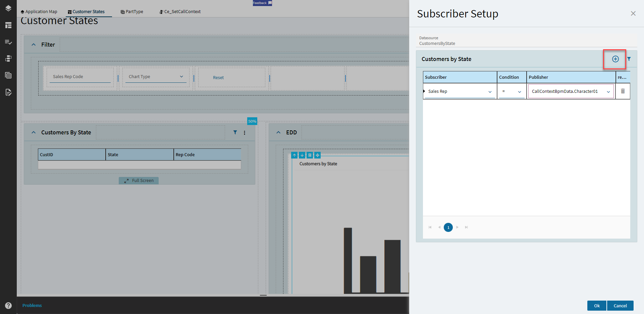The height and width of the screenshot is (314, 644).
Task: Open the Problems panel link
Action: (x=32, y=305)
